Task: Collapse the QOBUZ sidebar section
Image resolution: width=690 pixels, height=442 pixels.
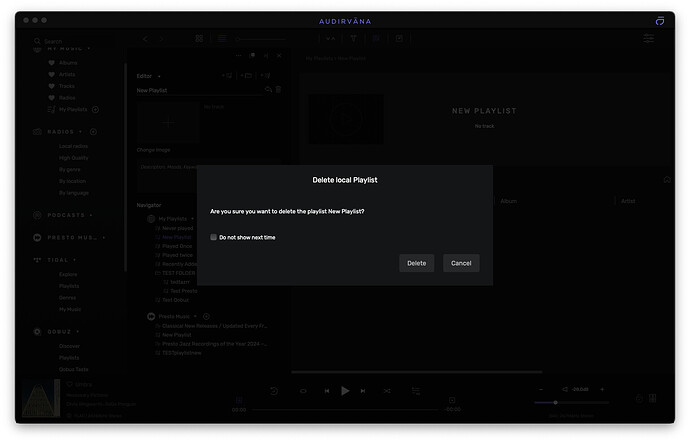Action: coord(77,332)
